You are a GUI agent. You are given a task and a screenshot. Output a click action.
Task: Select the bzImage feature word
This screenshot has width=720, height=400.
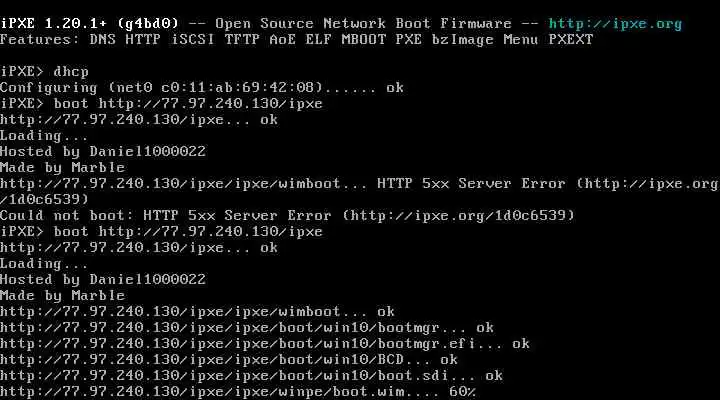[462, 40]
